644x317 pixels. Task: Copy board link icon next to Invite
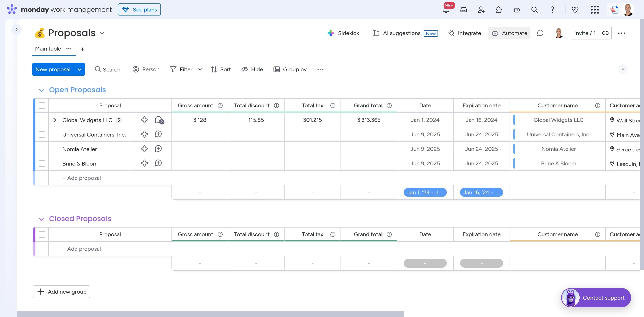click(x=605, y=33)
